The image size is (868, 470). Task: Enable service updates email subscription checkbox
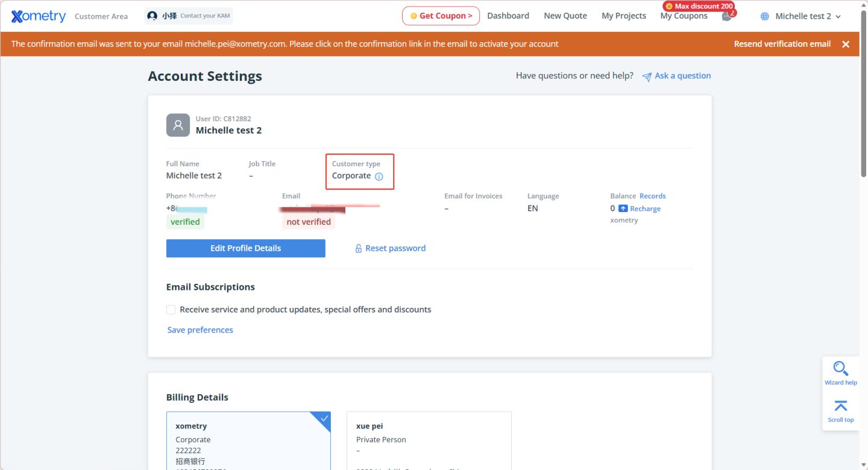coord(171,310)
